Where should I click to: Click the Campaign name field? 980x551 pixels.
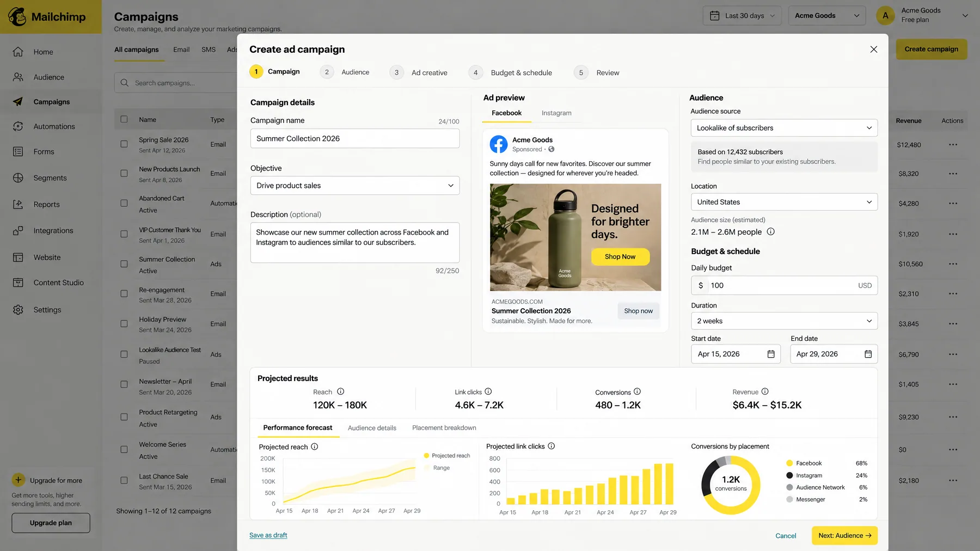355,138
